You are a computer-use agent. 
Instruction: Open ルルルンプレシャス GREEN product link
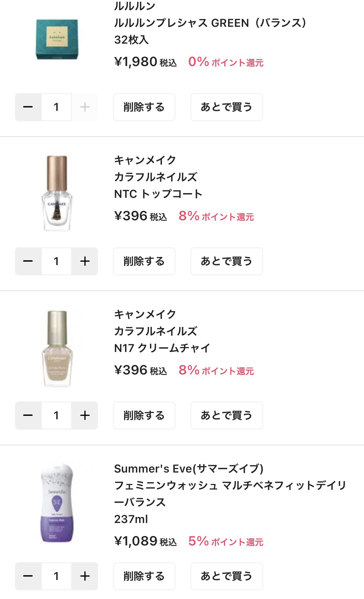(210, 23)
